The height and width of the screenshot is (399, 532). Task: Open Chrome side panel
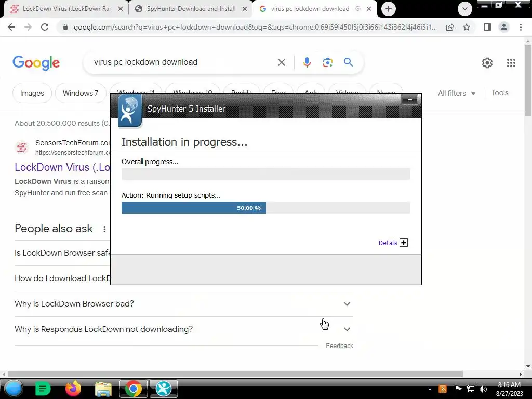(487, 27)
